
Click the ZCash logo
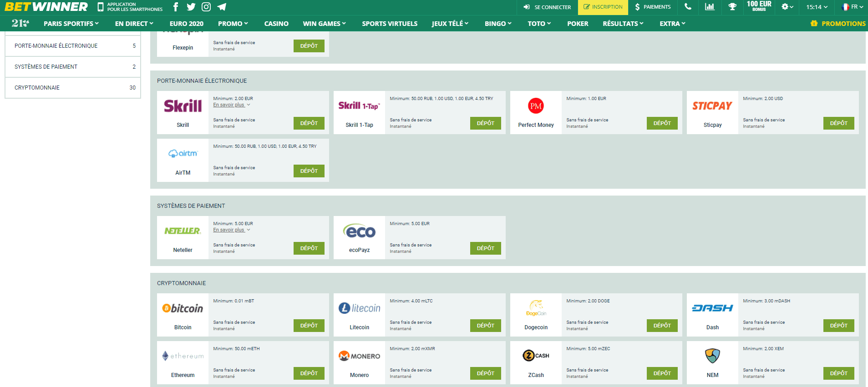pyautogui.click(x=536, y=356)
